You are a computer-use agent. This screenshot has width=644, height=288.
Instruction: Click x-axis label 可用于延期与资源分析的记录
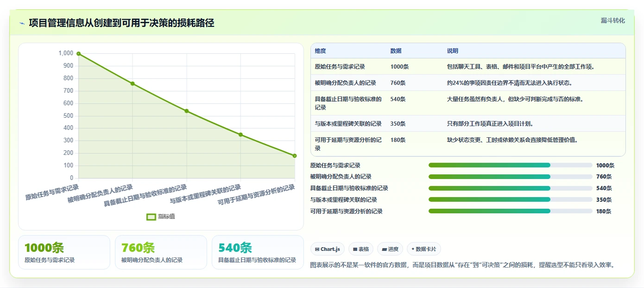(256, 195)
